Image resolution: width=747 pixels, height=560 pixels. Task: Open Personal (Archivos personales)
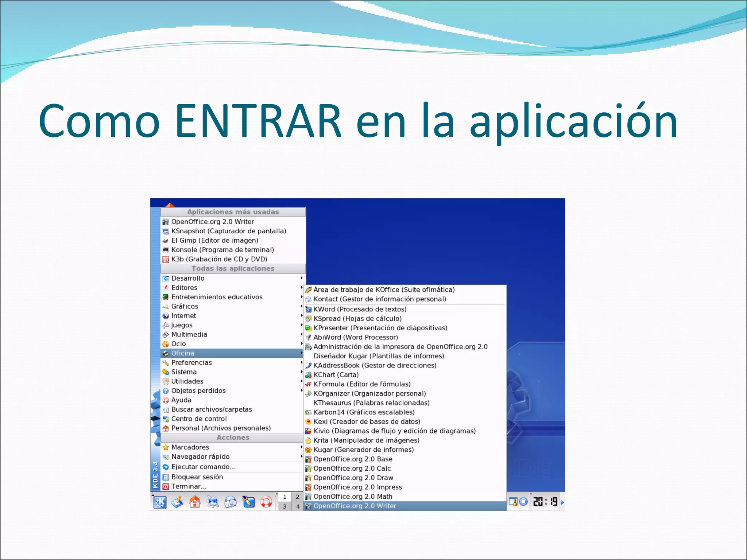click(232, 428)
